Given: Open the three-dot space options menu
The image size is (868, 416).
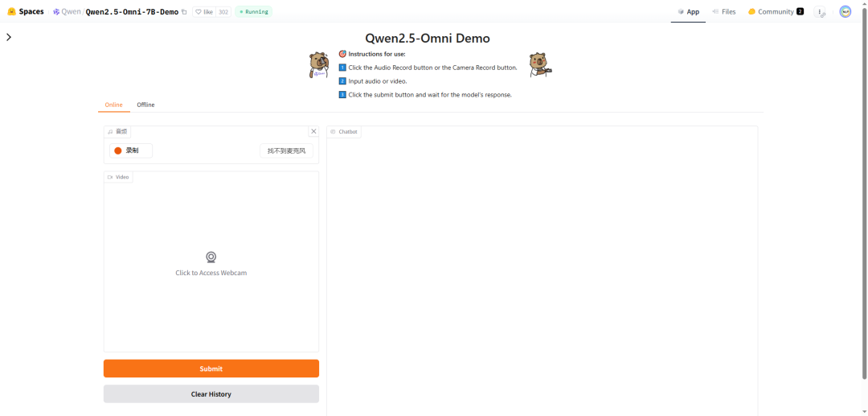Looking at the screenshot, I should coord(820,11).
